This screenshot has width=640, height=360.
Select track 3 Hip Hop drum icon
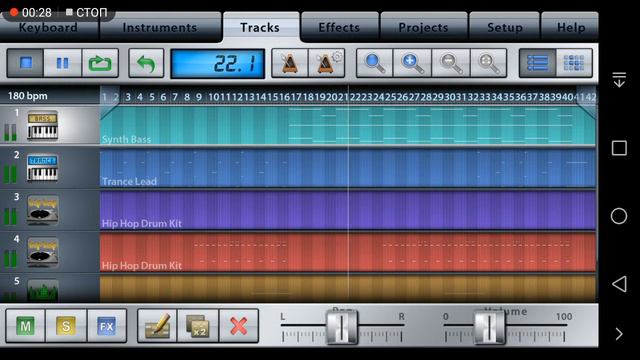click(x=42, y=210)
